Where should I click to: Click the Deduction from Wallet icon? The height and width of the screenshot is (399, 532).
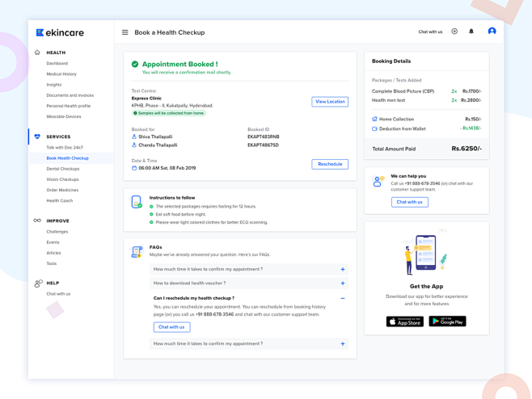(x=374, y=128)
